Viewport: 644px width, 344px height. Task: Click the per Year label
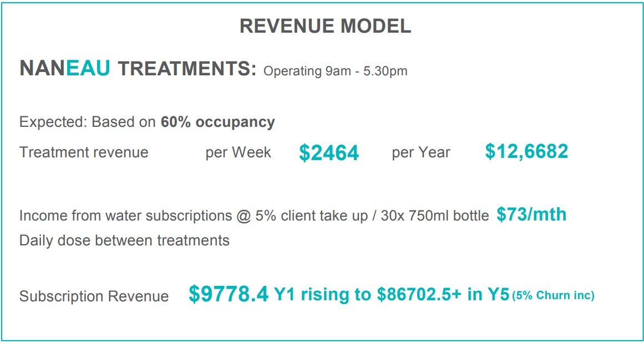pyautogui.click(x=421, y=152)
